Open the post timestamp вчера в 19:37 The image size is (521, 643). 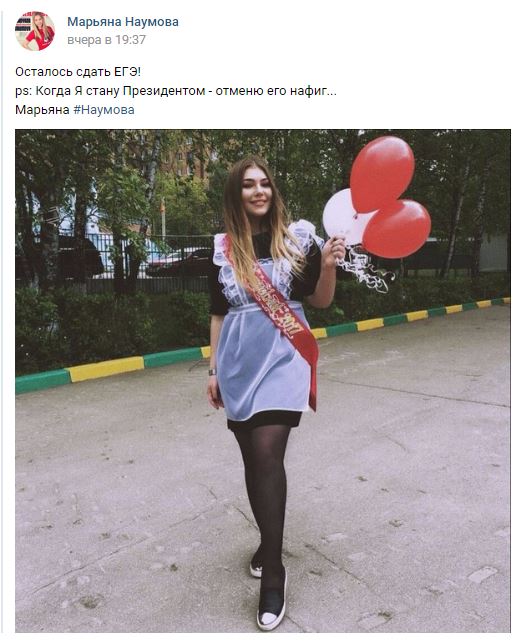106,40
